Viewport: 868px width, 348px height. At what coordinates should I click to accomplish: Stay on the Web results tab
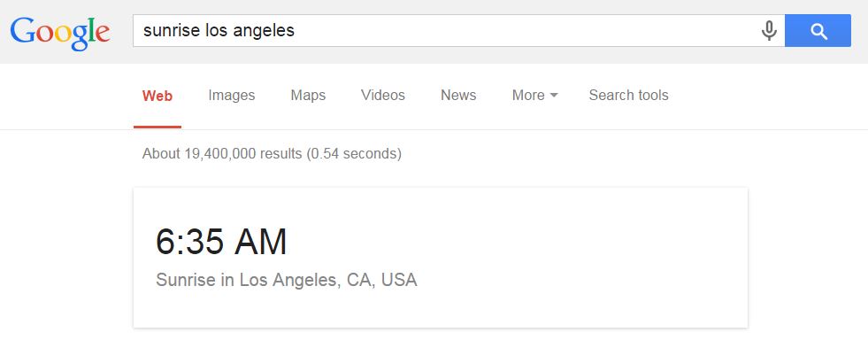click(x=157, y=96)
